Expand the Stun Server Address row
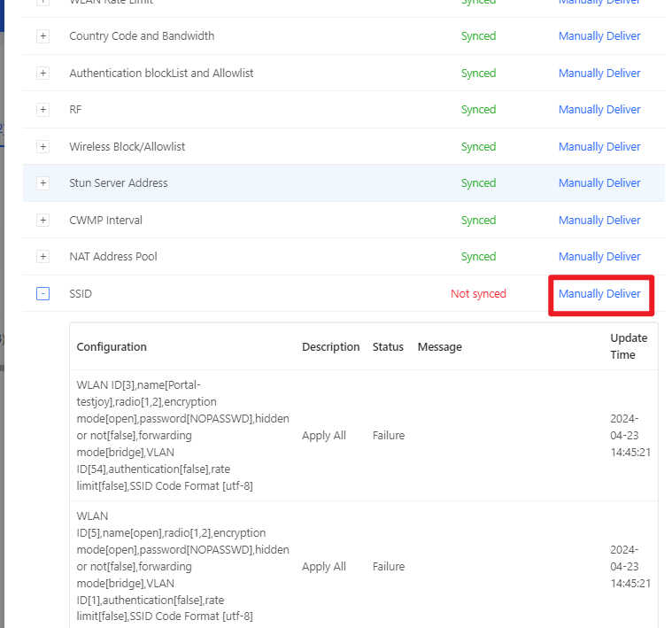Screen dimensions: 672x628 [42, 183]
